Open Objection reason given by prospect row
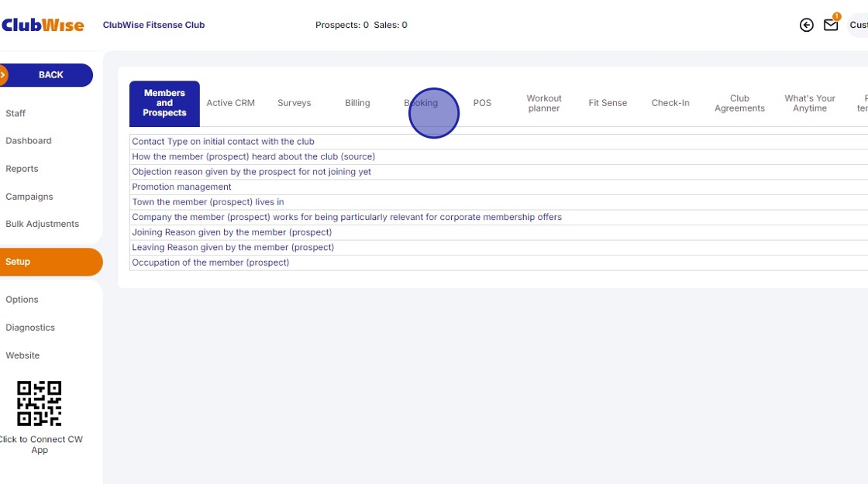The height and width of the screenshot is (484, 868). click(x=499, y=172)
